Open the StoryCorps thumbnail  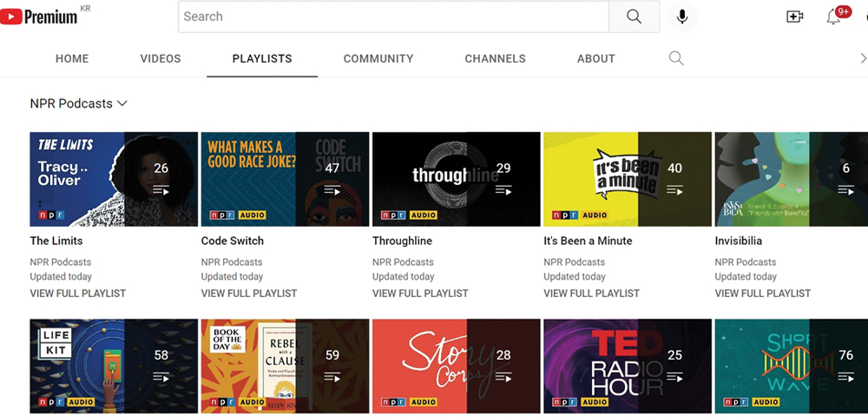tap(457, 366)
